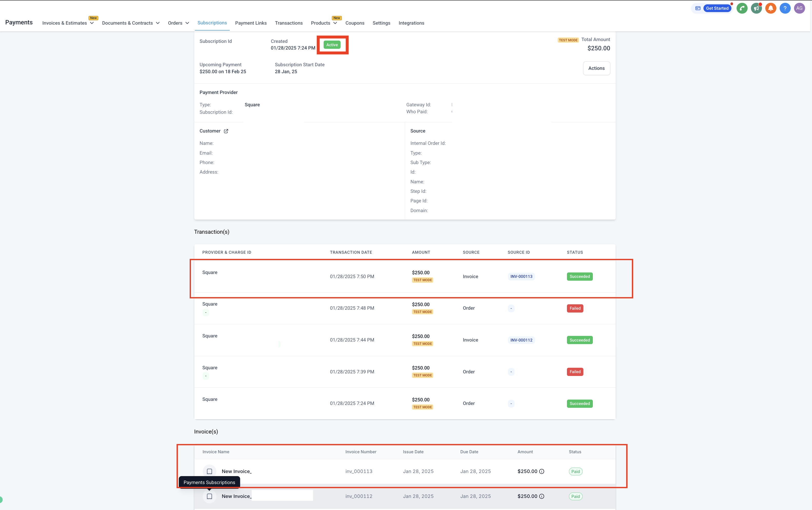Open Customer external link icon
This screenshot has height=510, width=812.
[226, 131]
